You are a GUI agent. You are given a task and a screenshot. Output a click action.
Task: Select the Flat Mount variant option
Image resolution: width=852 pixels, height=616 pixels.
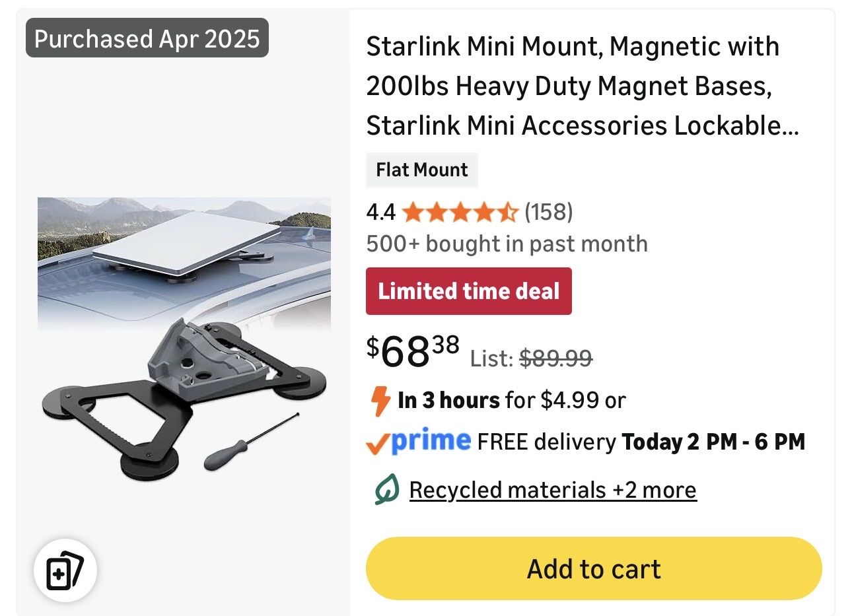[421, 170]
